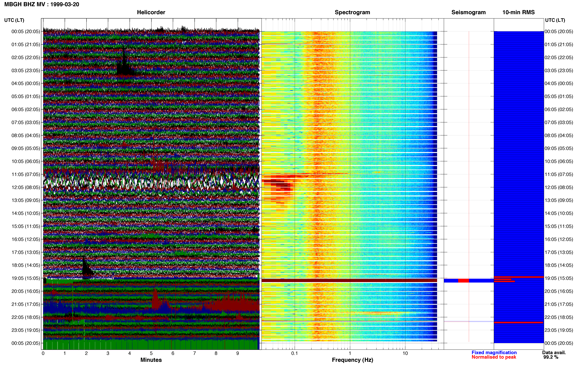Viewport: 588px width, 368px height.
Task: Select the 10-min RMS panel heading
Action: (x=518, y=12)
